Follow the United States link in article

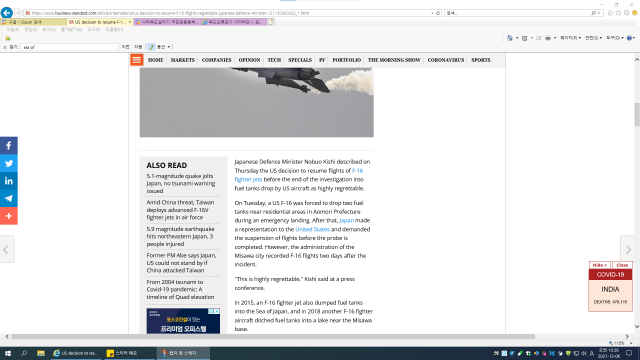click(312, 229)
